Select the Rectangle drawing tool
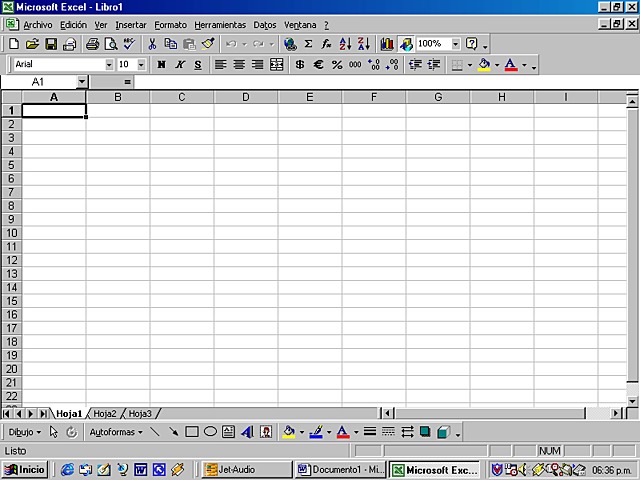 pos(191,432)
